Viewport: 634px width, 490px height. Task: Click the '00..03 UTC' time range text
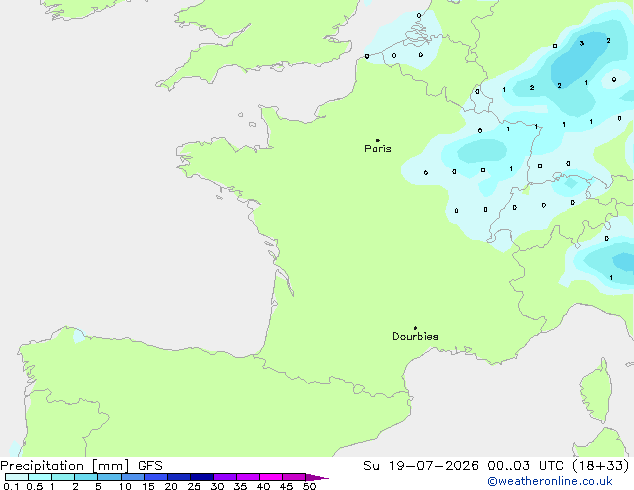click(x=525, y=465)
